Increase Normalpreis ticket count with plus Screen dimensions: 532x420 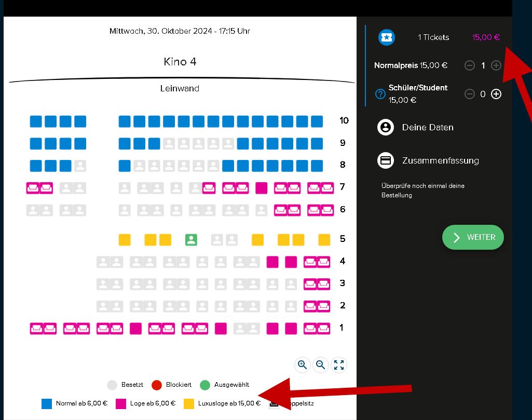496,65
